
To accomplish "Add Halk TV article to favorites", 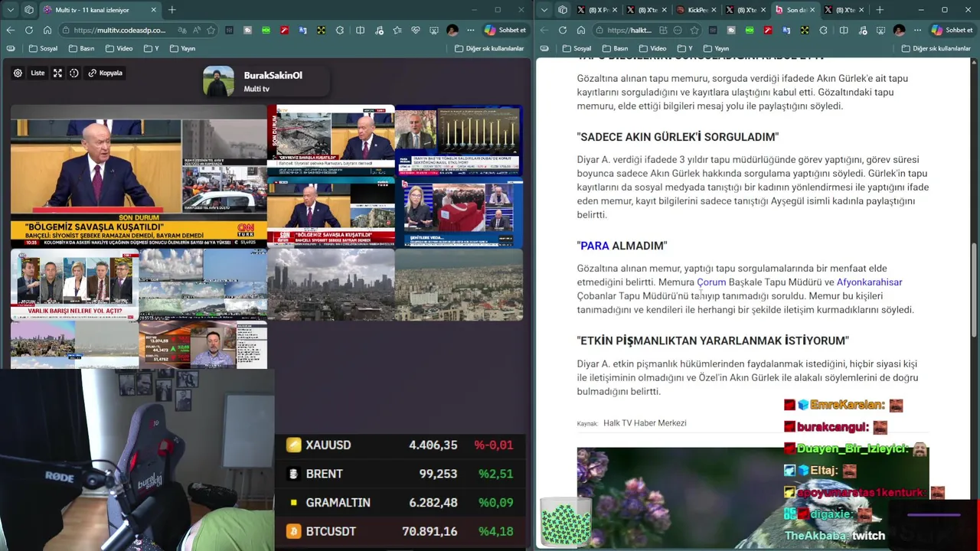I will tap(694, 30).
